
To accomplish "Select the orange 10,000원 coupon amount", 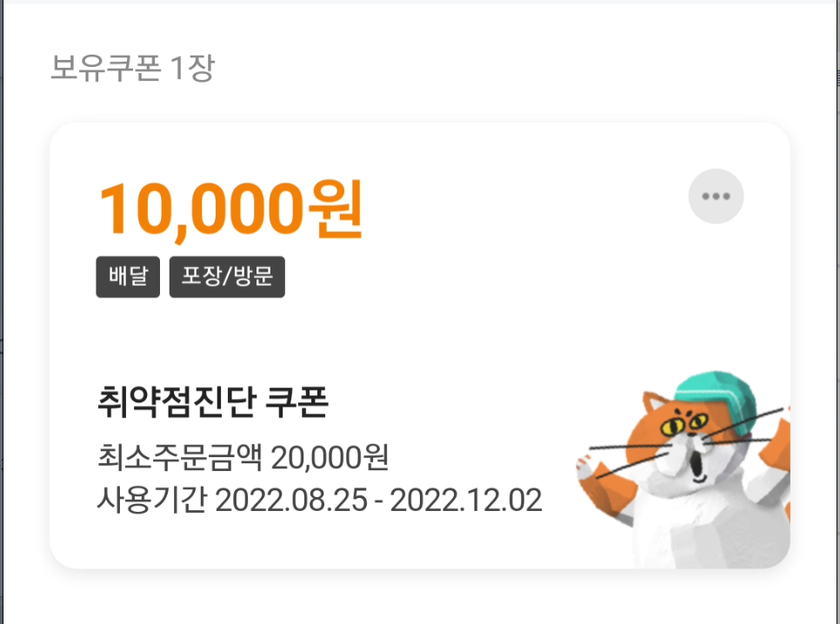I will (x=231, y=209).
